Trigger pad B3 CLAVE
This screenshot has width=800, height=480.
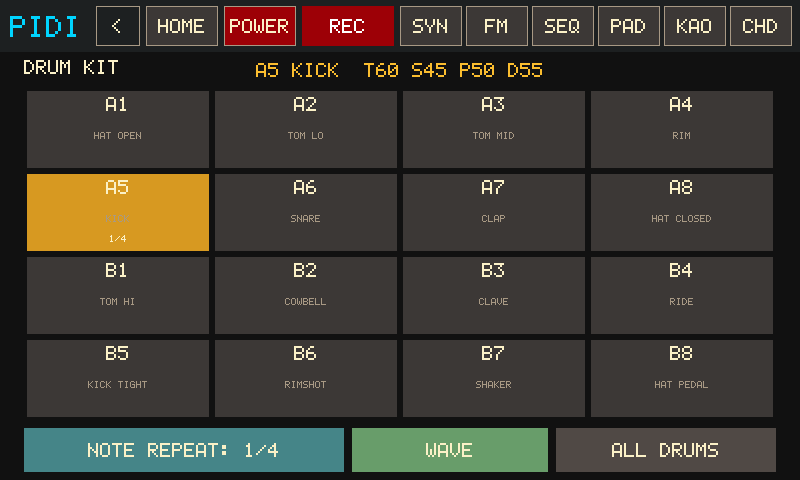pyautogui.click(x=494, y=295)
